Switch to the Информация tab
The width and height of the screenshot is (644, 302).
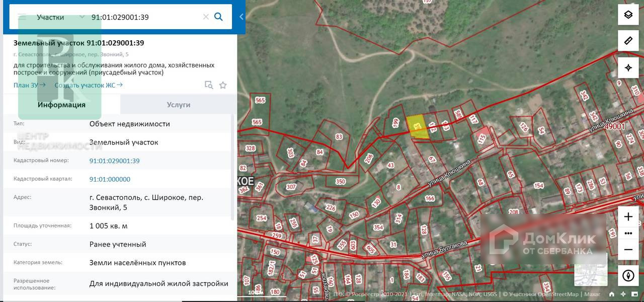coord(61,105)
